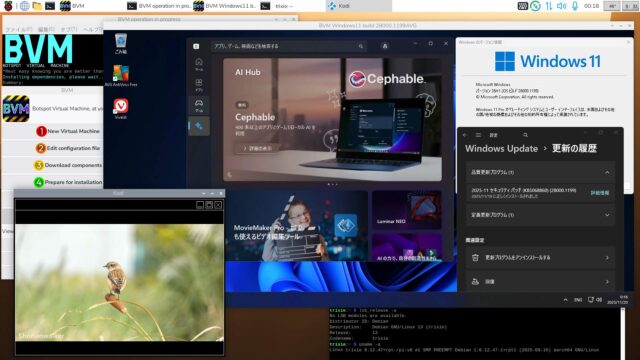Open the AI Hub sparkle sidebar icon
The width and height of the screenshot is (640, 360).
(x=199, y=126)
